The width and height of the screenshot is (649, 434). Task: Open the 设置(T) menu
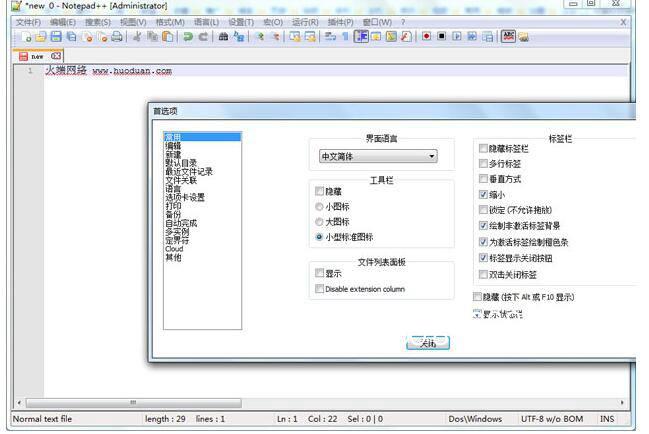pos(241,21)
